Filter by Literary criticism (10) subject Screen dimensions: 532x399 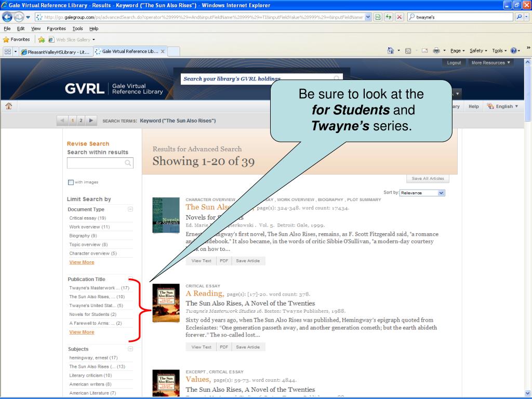(x=90, y=375)
